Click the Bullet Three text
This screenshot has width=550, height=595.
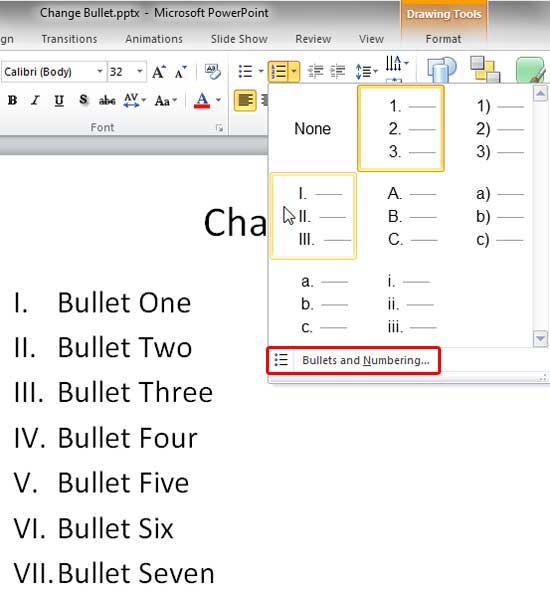[x=135, y=392]
